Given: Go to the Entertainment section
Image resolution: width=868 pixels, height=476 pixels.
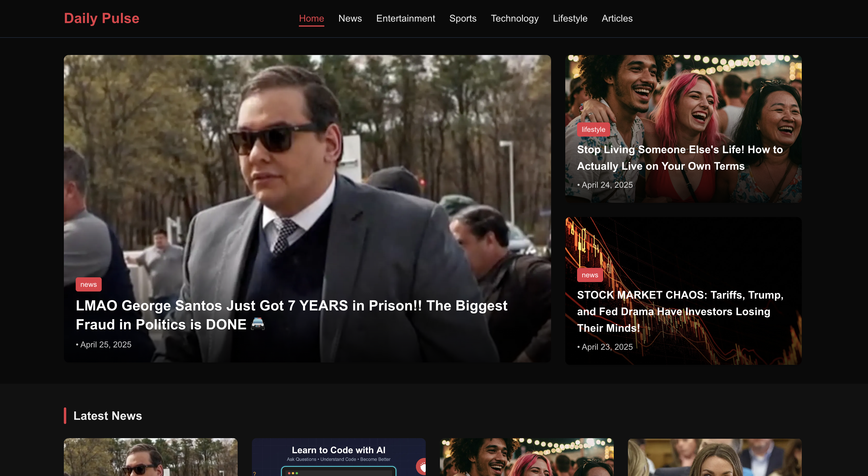Looking at the screenshot, I should click(x=405, y=18).
